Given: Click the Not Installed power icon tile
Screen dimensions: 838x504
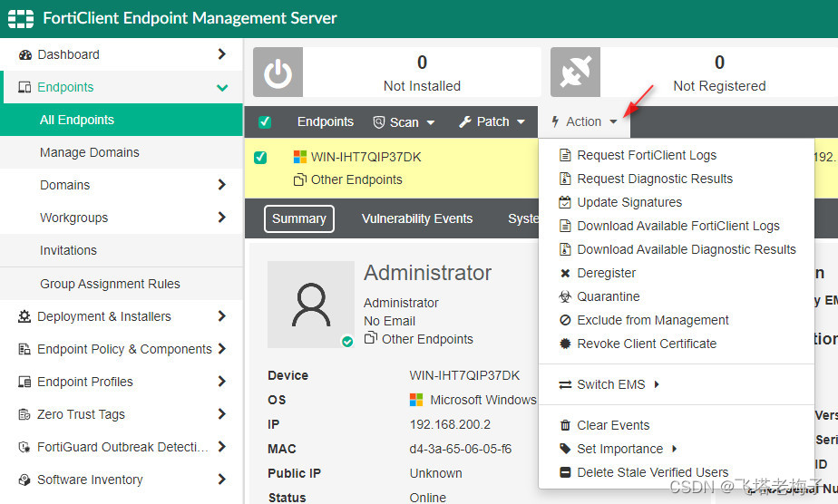Looking at the screenshot, I should coord(278,73).
